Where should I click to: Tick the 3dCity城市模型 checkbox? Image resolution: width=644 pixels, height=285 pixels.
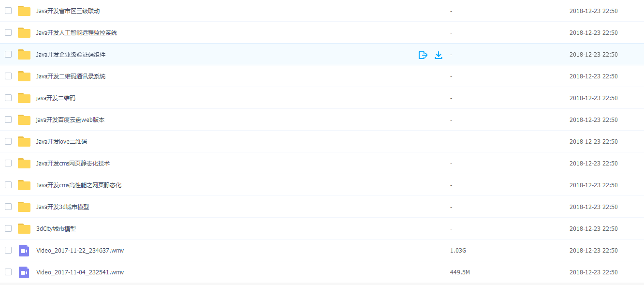pos(8,228)
